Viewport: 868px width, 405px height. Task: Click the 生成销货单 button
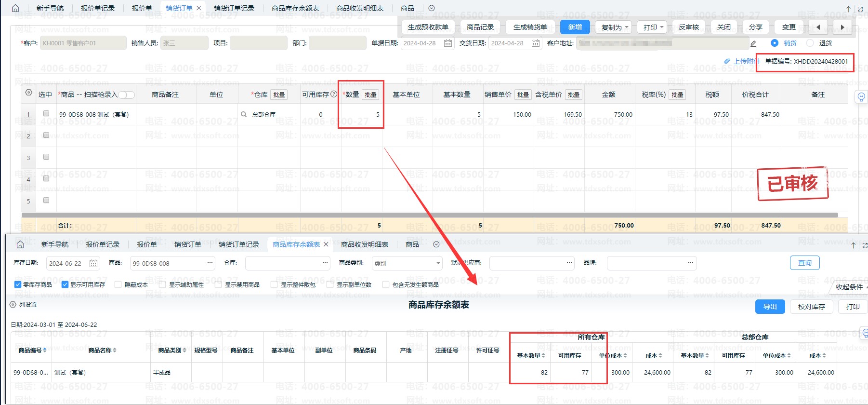click(x=530, y=27)
